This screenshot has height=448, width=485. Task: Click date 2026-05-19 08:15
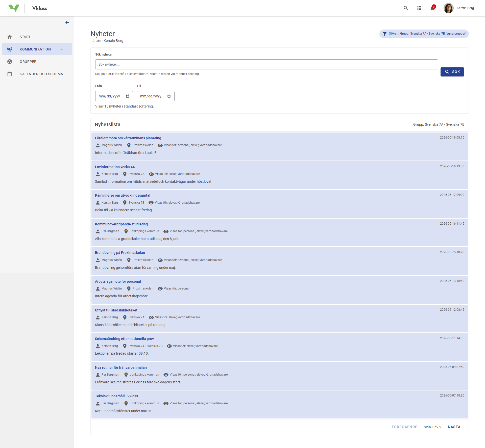point(452,138)
